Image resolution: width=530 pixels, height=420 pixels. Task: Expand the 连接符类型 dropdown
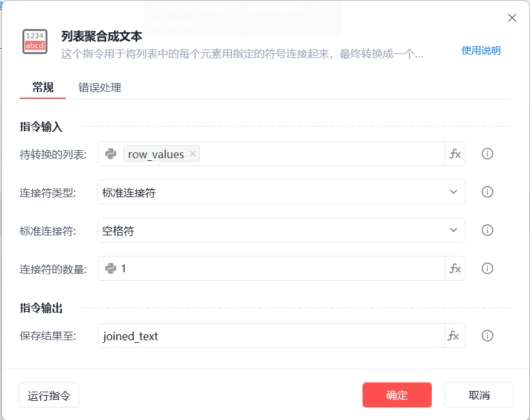click(x=281, y=192)
